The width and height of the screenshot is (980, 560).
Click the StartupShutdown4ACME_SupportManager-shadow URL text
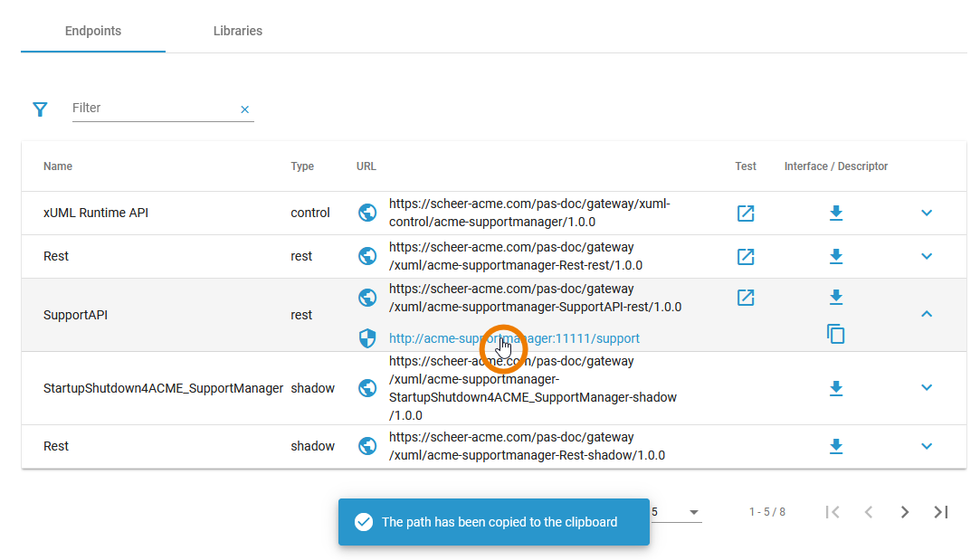point(532,388)
